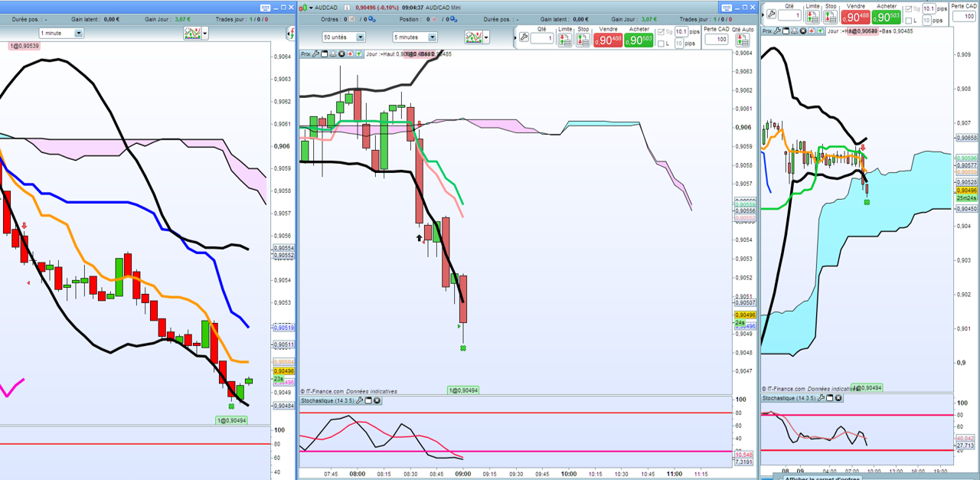Viewport: 980px width, 480px height.
Task: Toggle the L checkbox in the middle window
Action: [x=661, y=44]
